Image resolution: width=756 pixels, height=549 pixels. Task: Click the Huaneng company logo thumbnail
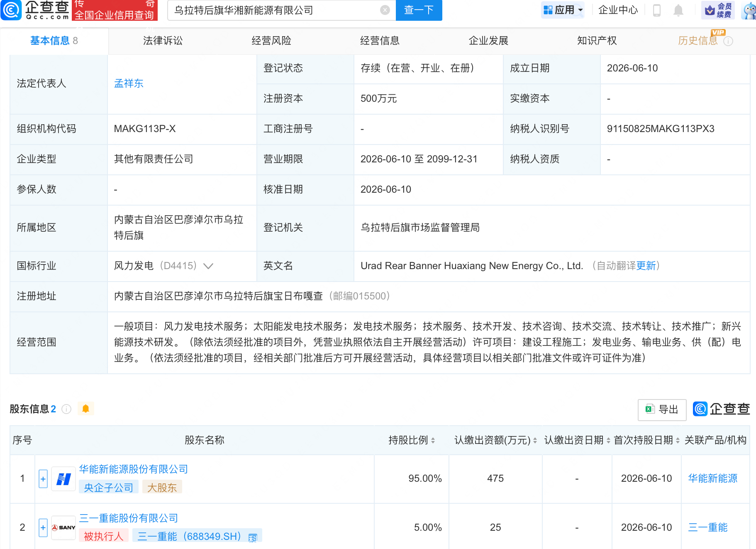coord(63,479)
